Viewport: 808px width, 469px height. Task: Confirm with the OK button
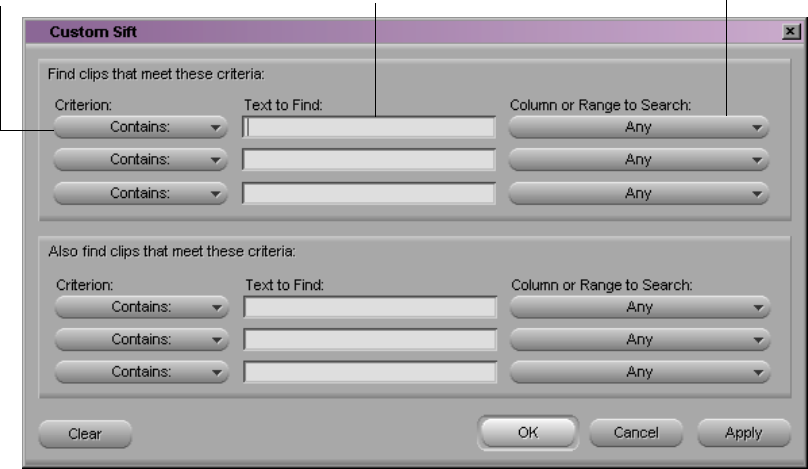(x=528, y=433)
